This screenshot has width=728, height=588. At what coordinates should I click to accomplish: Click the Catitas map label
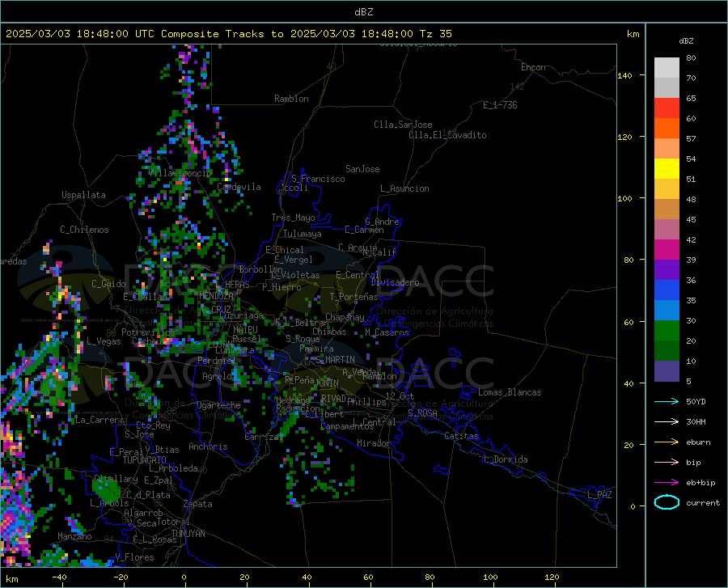(x=462, y=436)
